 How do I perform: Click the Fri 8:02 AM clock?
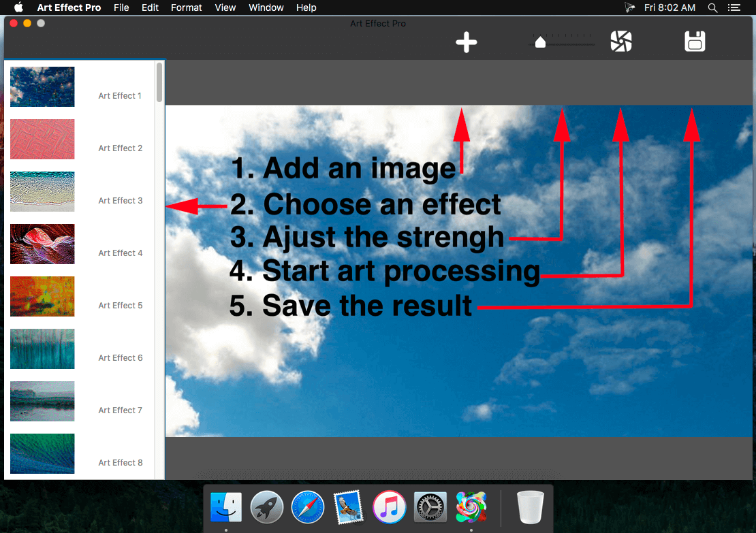(670, 7)
